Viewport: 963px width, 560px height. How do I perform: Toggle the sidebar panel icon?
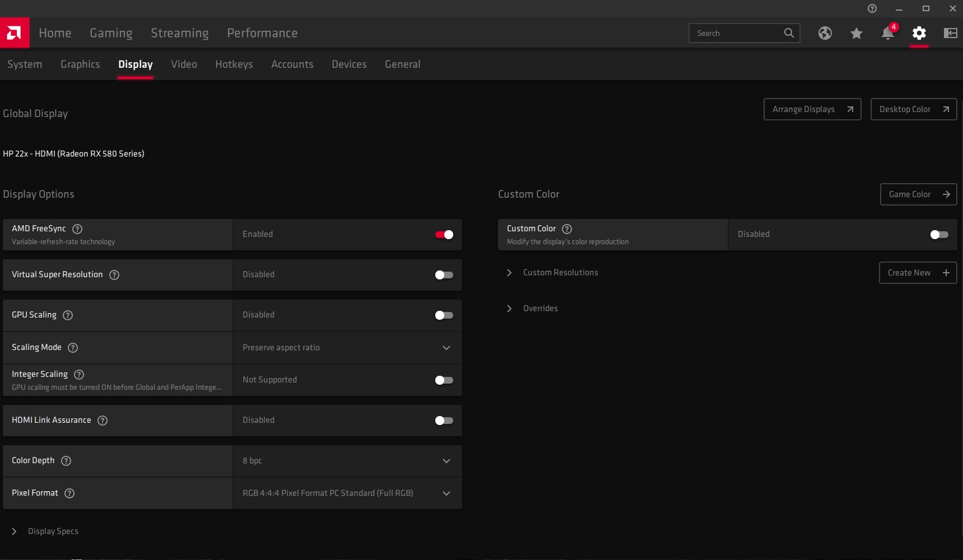[x=950, y=33]
